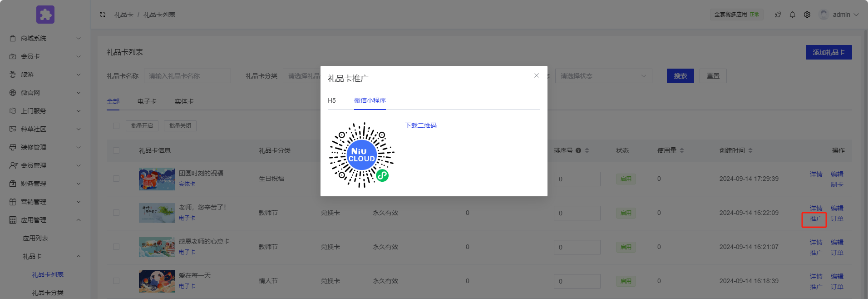Select the 电子卡 tab

click(147, 101)
